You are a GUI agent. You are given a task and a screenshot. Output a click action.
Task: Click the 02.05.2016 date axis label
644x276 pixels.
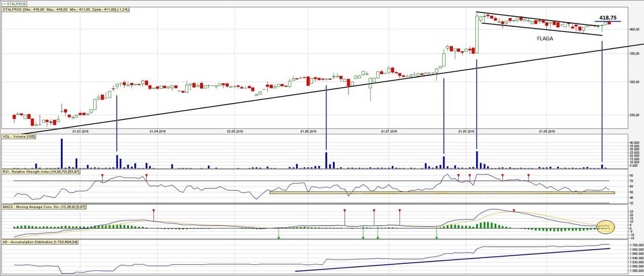pyautogui.click(x=235, y=131)
